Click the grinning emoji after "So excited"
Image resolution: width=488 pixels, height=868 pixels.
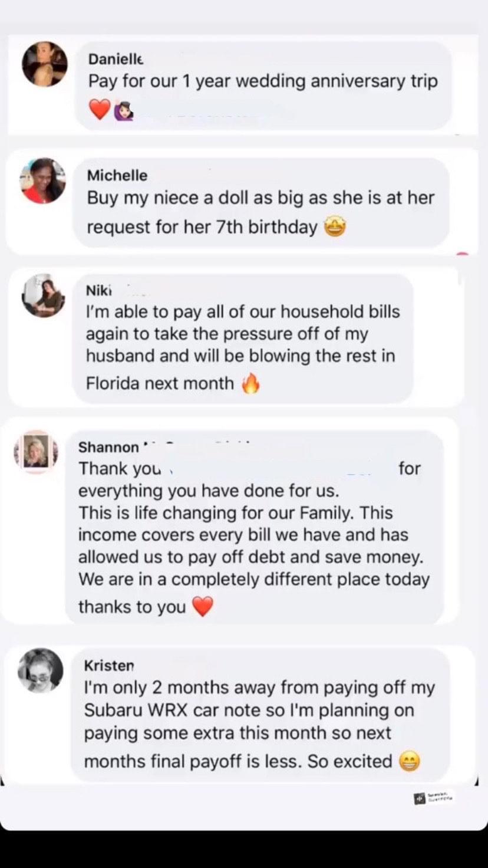(409, 761)
